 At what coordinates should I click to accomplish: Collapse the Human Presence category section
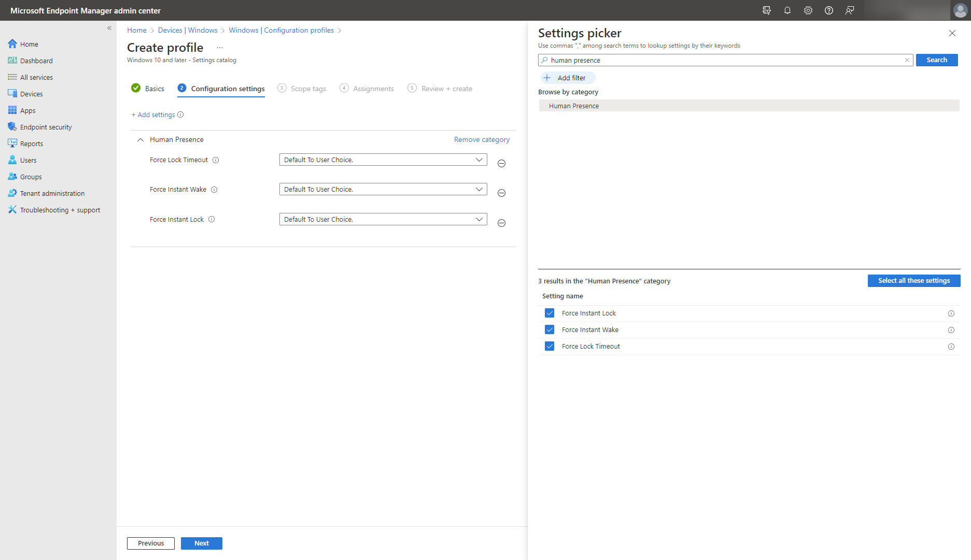(x=140, y=140)
